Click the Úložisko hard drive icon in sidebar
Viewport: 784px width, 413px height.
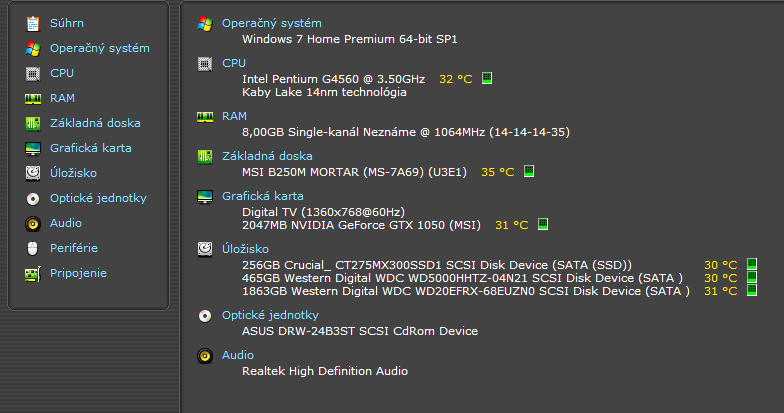coord(32,173)
